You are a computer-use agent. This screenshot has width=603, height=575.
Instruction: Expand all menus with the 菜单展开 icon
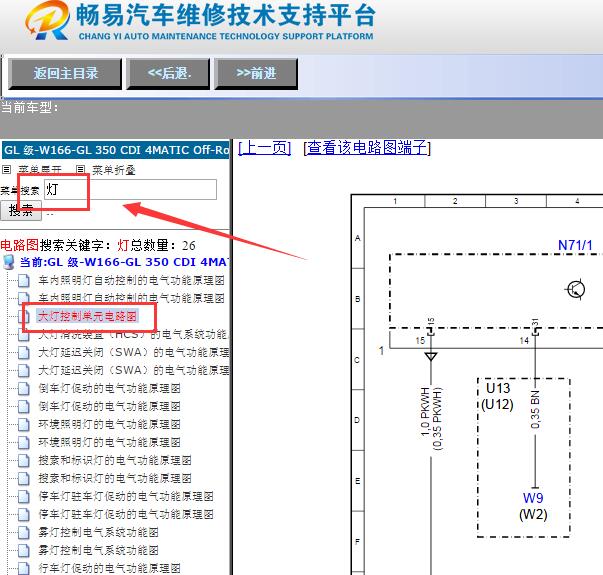7,169
